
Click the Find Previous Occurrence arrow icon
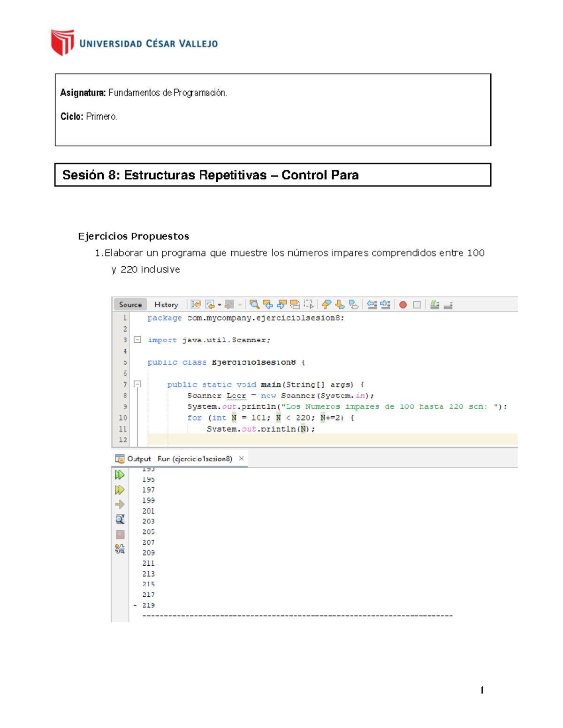pos(268,305)
